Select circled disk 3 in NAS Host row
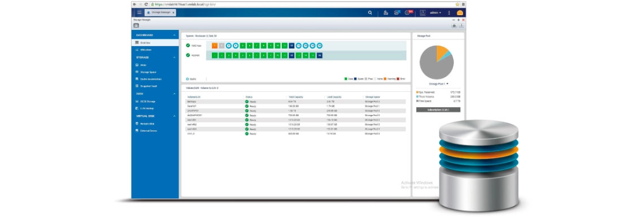The width and height of the screenshot is (644, 217). click(x=229, y=46)
